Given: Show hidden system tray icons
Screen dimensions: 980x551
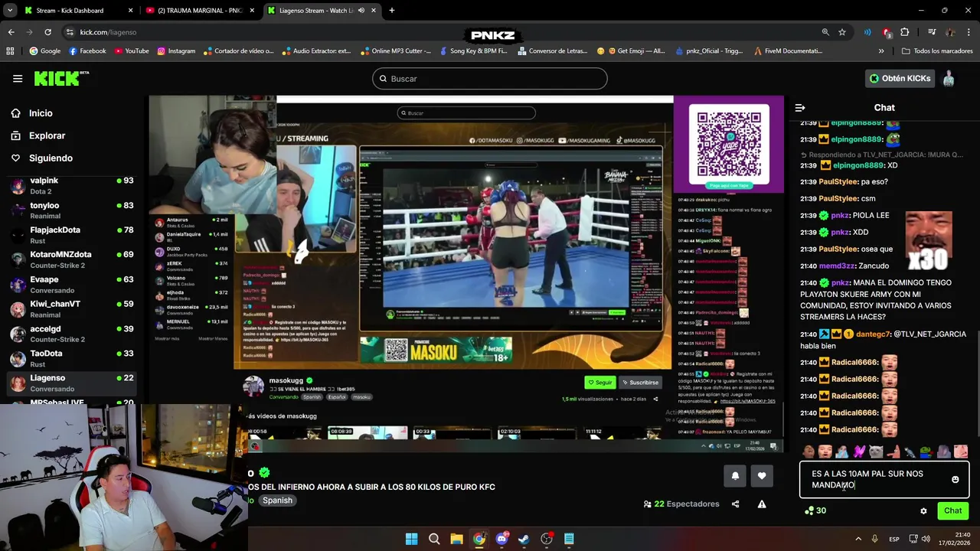Looking at the screenshot, I should point(857,539).
